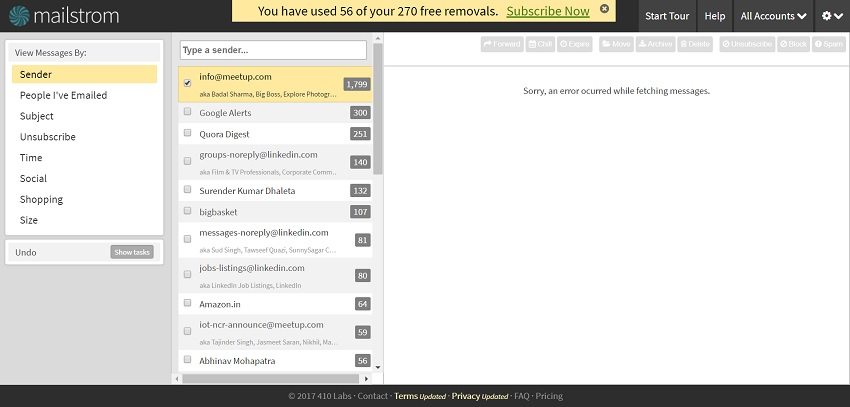Click the Unsubscribe toolbar button

click(747, 44)
